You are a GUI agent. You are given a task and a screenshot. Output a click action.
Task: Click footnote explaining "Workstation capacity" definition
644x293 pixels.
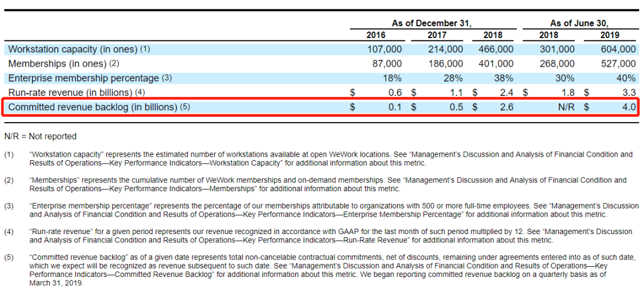pos(330,158)
